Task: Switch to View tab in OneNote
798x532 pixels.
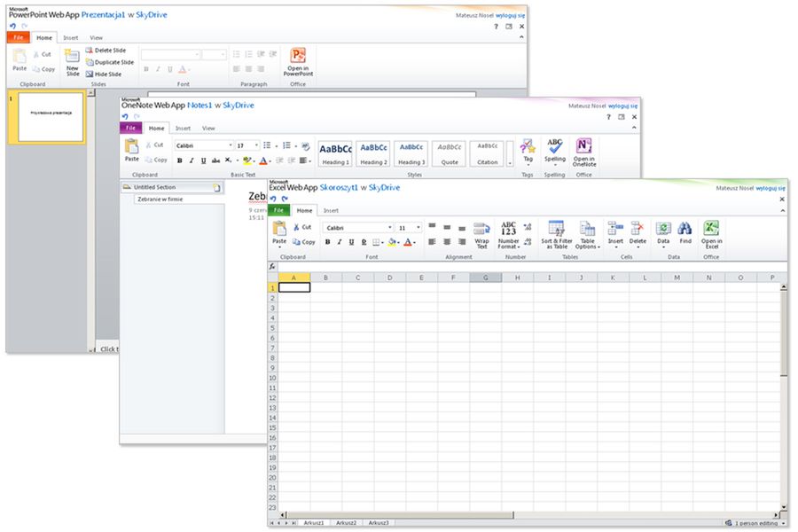Action: coord(208,129)
